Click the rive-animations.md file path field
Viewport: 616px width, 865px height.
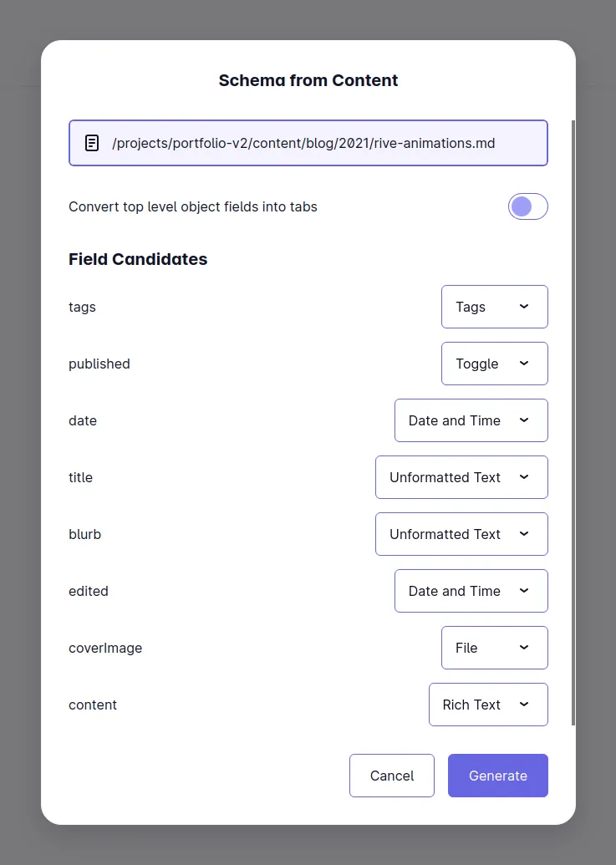tap(308, 142)
